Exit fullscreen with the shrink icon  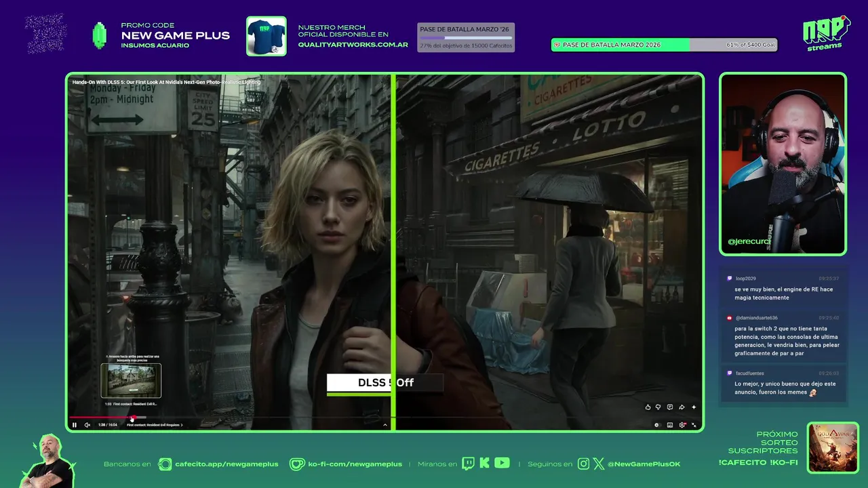pos(694,425)
